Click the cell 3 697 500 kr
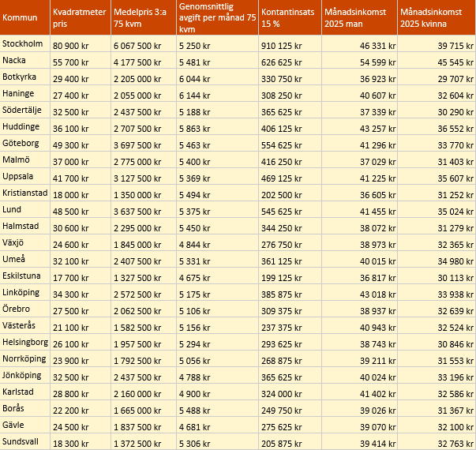The width and height of the screenshot is (476, 450). 144,143
